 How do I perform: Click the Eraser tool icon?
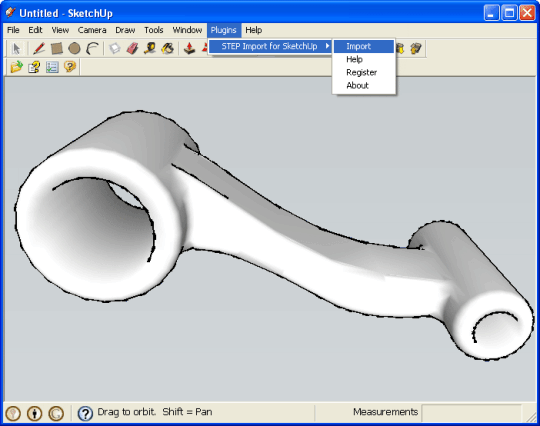(133, 49)
